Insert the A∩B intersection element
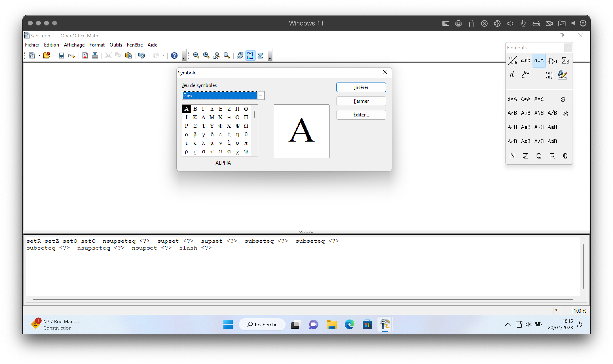This screenshot has width=613, height=364. (512, 113)
